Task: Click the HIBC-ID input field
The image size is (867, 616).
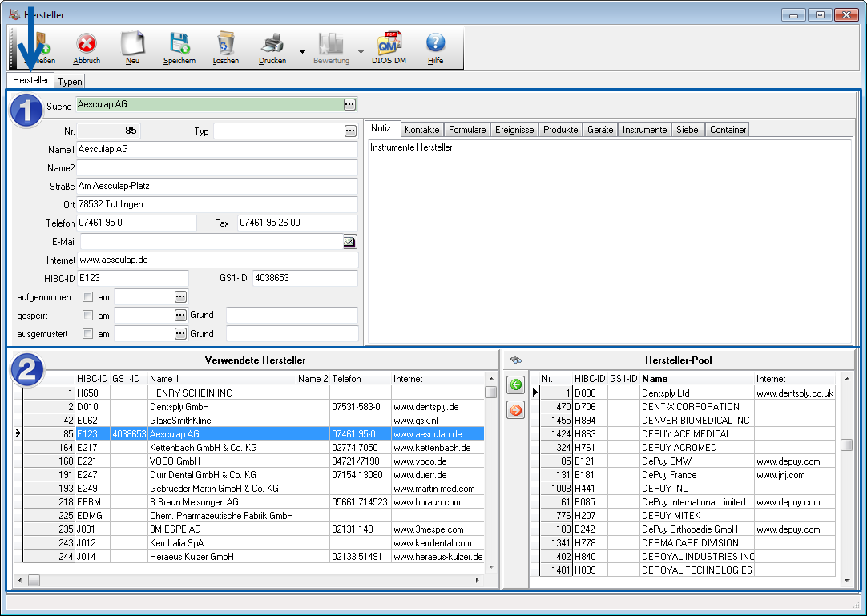Action: click(133, 278)
